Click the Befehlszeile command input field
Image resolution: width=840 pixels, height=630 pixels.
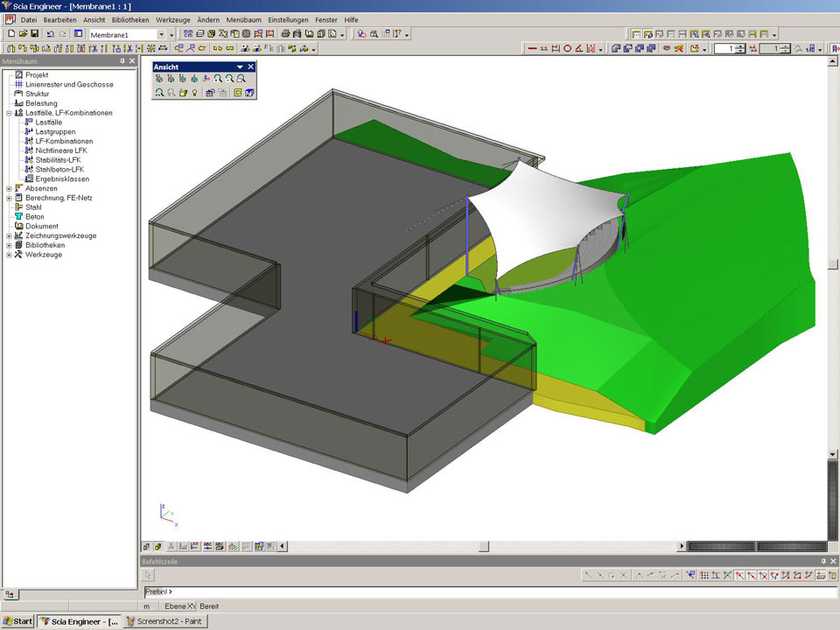pyautogui.click(x=490, y=592)
